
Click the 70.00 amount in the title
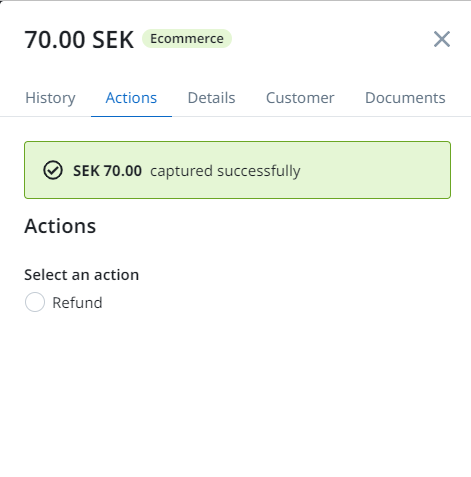[x=55, y=40]
